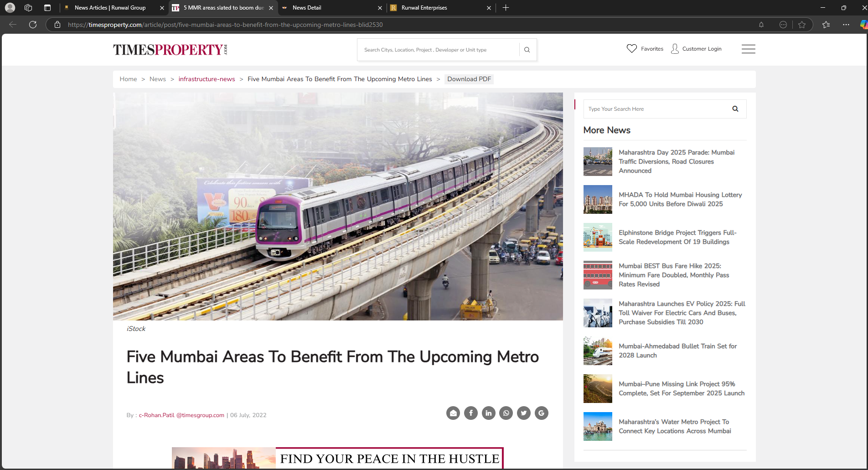Click the Download PDF button
Viewport: 868px width, 470px height.
coord(469,79)
